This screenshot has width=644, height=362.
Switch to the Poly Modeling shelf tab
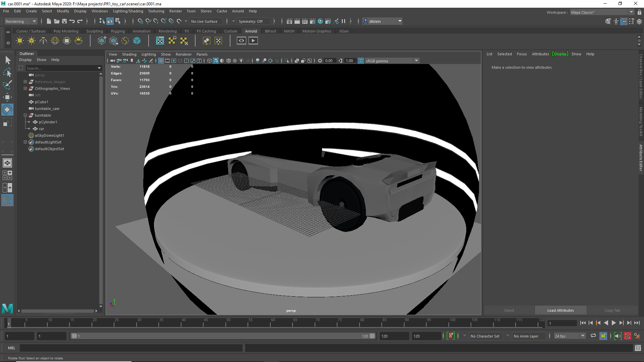[x=66, y=31]
